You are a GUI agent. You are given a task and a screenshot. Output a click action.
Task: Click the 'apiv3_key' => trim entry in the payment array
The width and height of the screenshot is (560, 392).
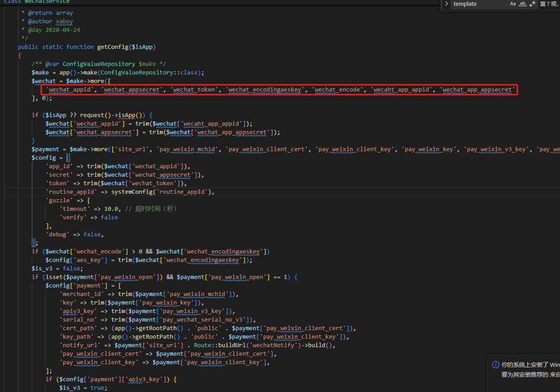tap(147, 311)
